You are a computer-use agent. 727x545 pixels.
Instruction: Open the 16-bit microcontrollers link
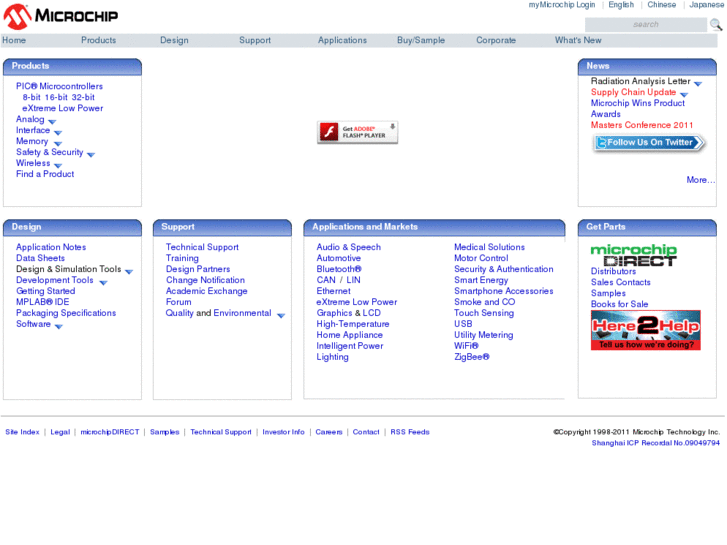[x=56, y=97]
